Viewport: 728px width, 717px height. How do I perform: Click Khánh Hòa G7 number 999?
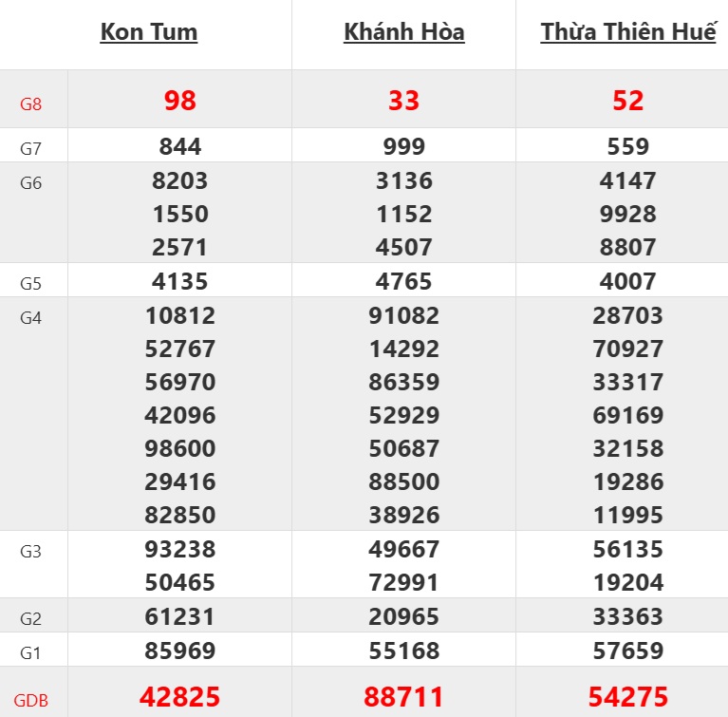tap(404, 146)
